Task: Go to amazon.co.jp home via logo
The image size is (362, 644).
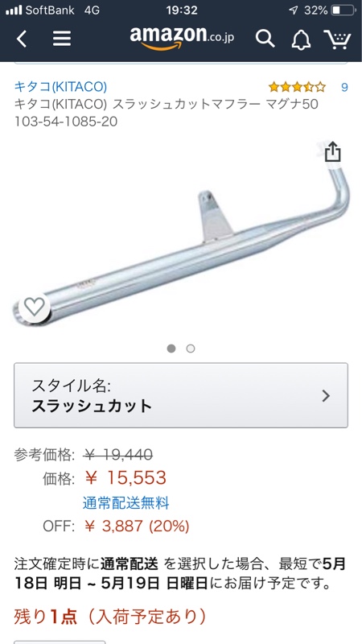Action: 183,38
